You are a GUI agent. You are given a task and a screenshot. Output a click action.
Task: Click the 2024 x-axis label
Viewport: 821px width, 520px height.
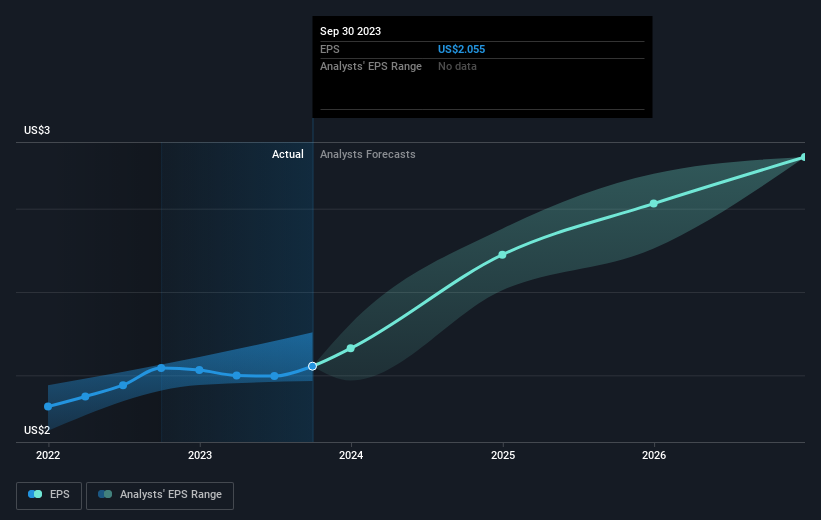pos(351,455)
